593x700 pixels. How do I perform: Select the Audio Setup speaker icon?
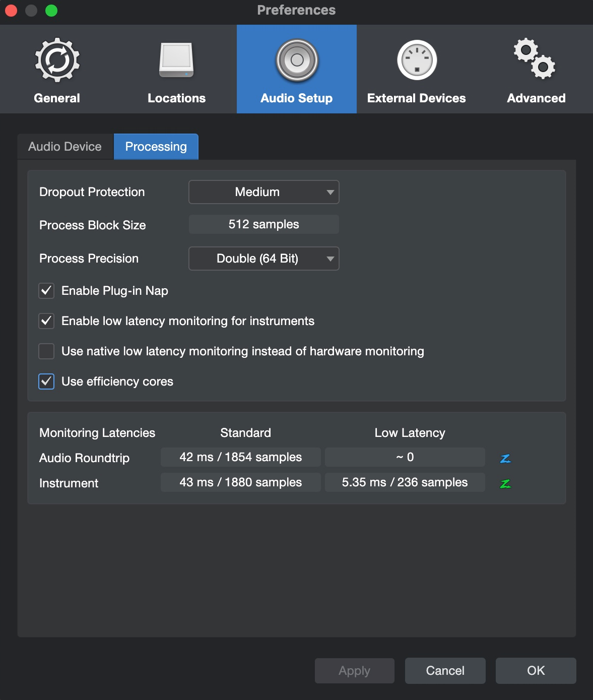pos(297,60)
